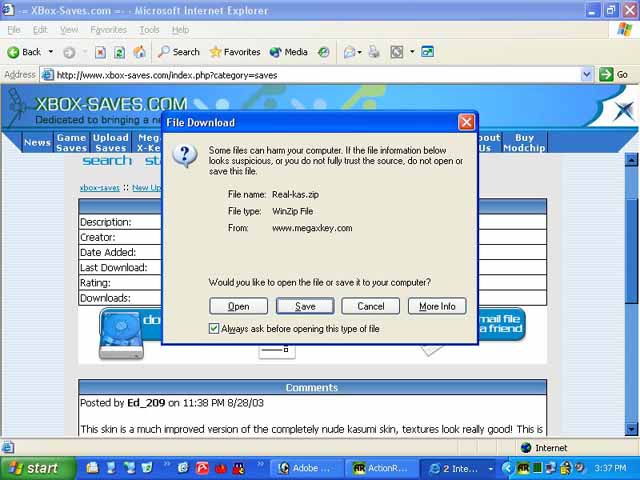This screenshot has height=480, width=640.
Task: Uncheck Always ask before opening this file type
Action: tap(214, 329)
